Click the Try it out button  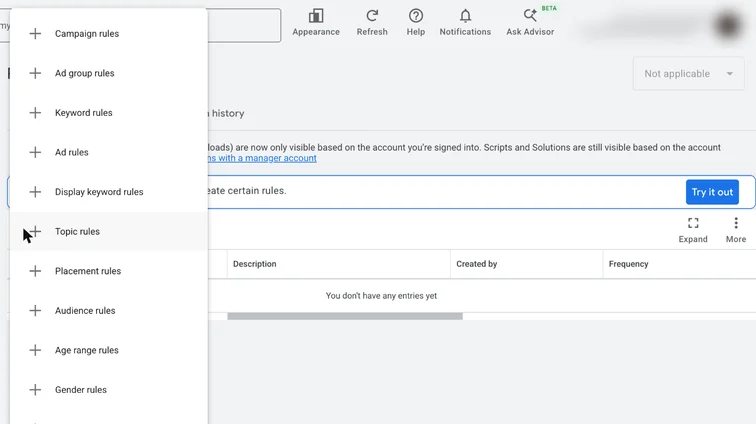(712, 192)
